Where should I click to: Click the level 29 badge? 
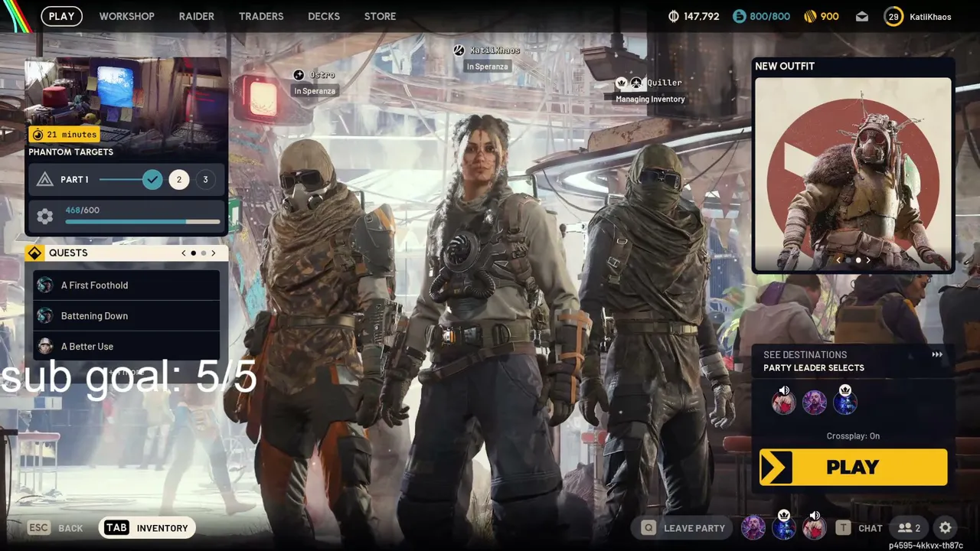(893, 16)
